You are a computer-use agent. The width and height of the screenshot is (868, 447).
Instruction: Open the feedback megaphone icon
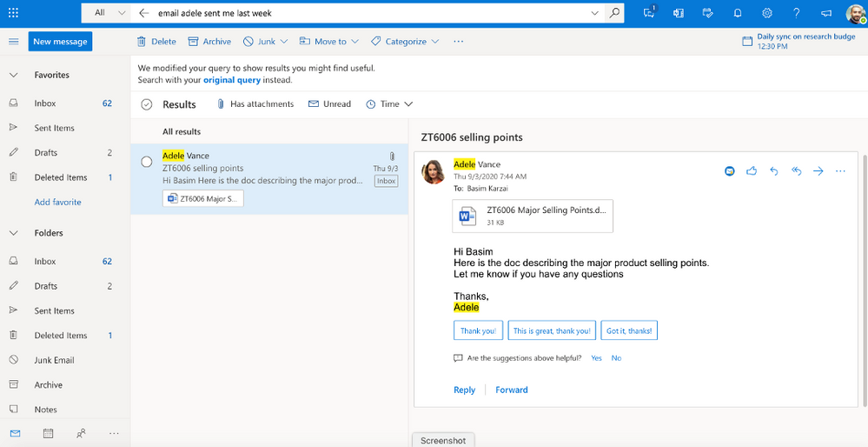click(x=826, y=13)
